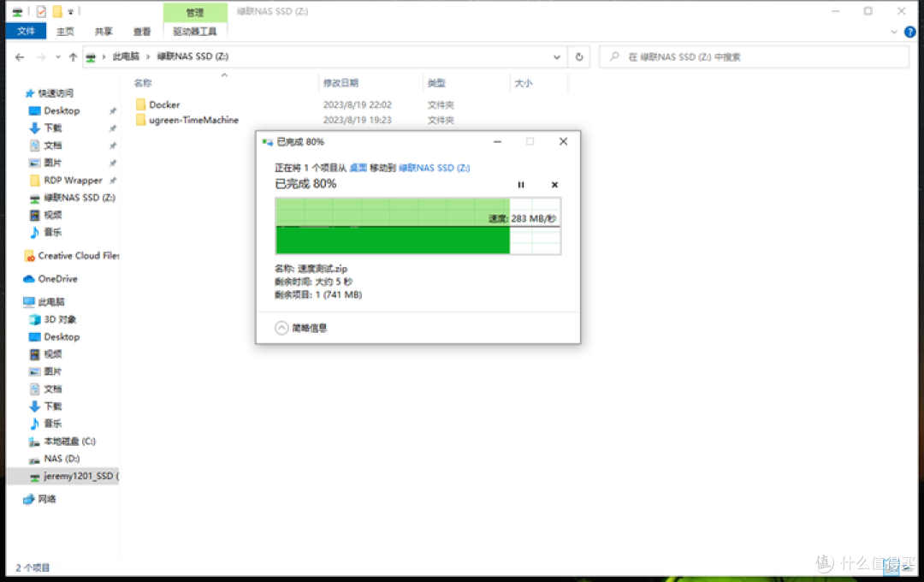Screen dimensions: 924x582
Task: Open pinned 下载 under quick access
Action: coord(52,128)
